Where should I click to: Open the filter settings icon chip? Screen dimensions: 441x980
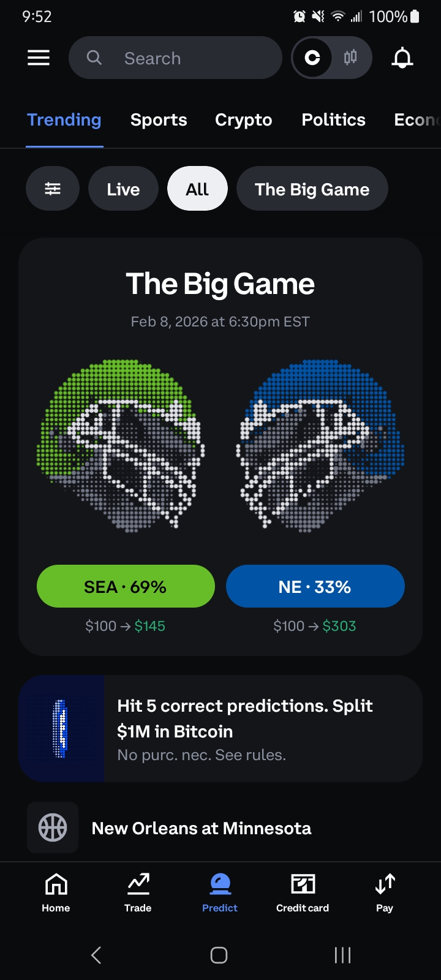(x=53, y=189)
